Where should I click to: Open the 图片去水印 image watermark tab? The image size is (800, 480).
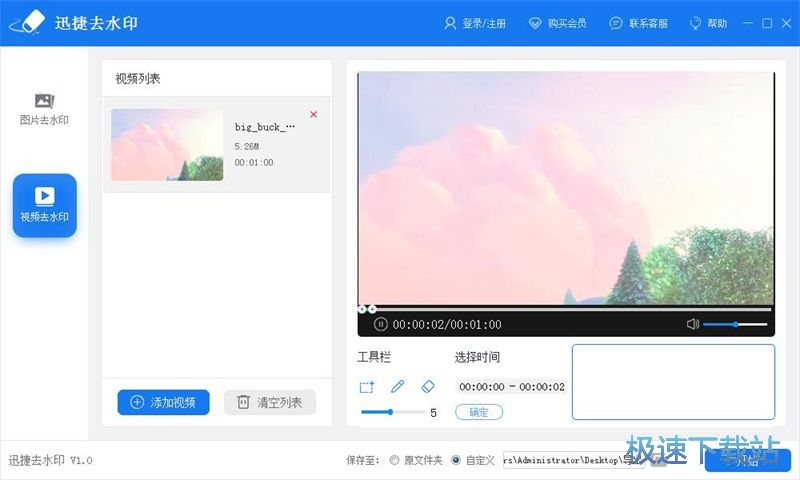[44, 109]
